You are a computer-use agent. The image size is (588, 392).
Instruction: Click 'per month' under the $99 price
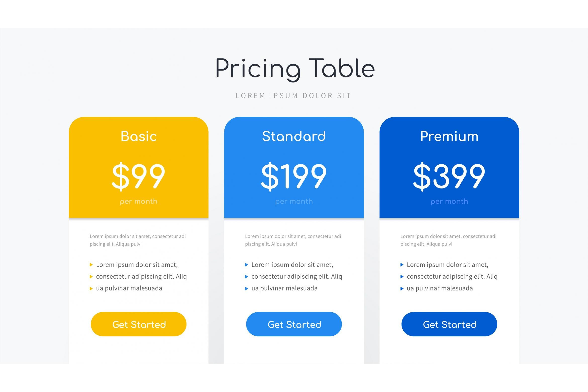[x=138, y=202]
